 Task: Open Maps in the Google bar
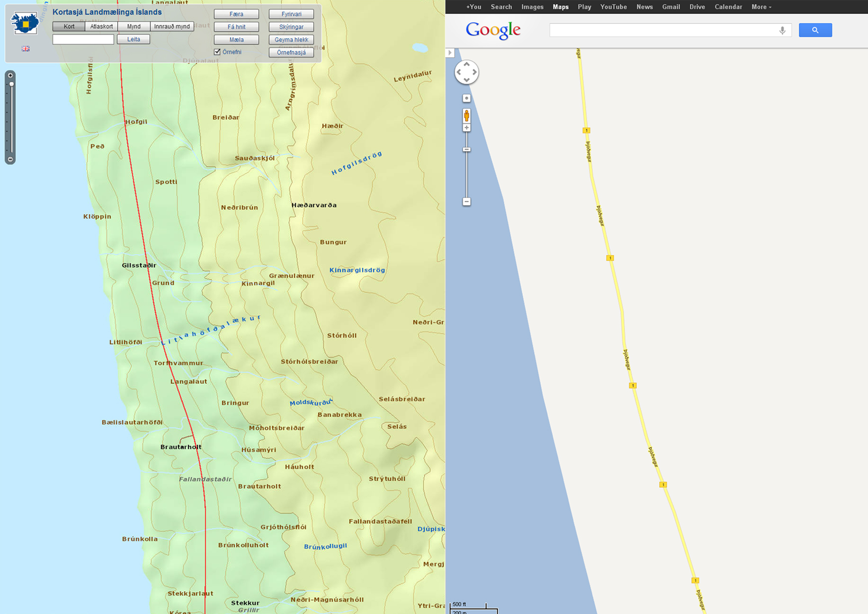pos(561,7)
